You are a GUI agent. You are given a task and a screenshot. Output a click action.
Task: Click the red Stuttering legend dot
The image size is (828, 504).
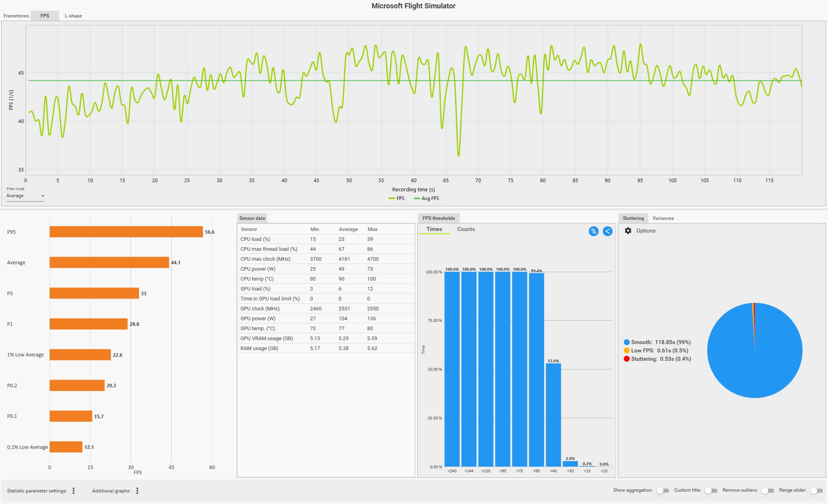coord(627,359)
